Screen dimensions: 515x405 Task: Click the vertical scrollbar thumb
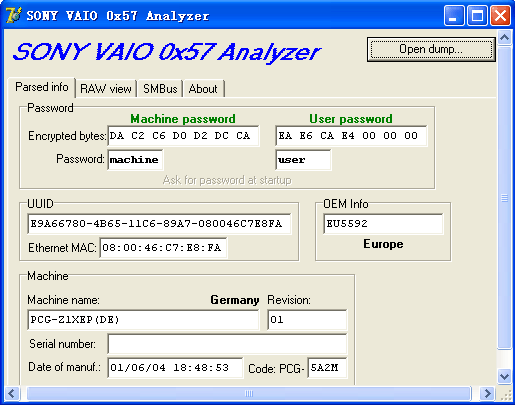[x=504, y=198]
